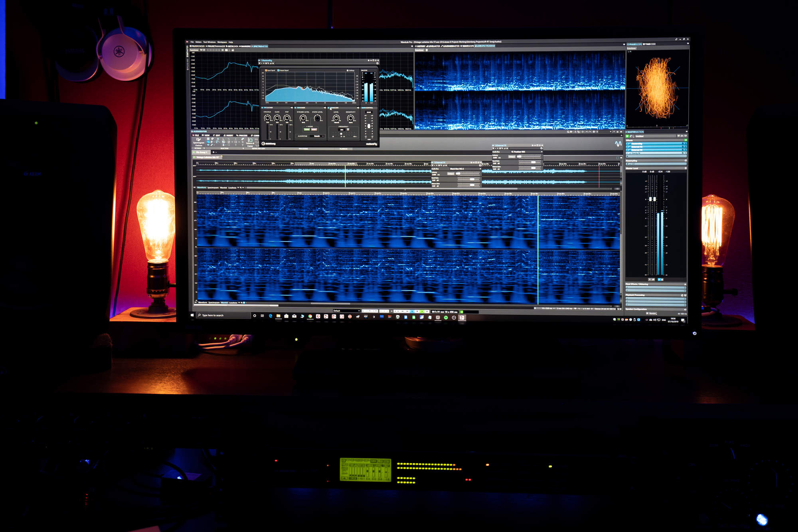Open the Algorithm dropdown showing Smooth
Viewport: 798px width, 532px height.
coord(317,136)
